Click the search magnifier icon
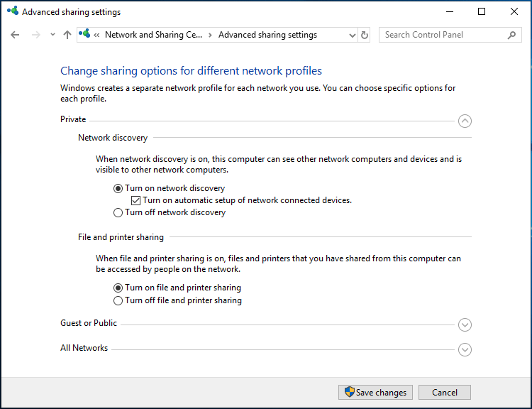This screenshot has width=532, height=409. point(511,35)
